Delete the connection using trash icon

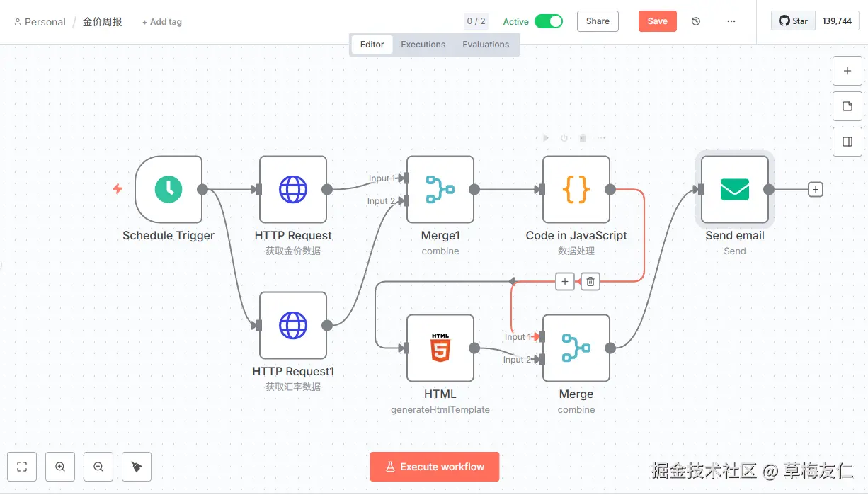click(x=590, y=282)
